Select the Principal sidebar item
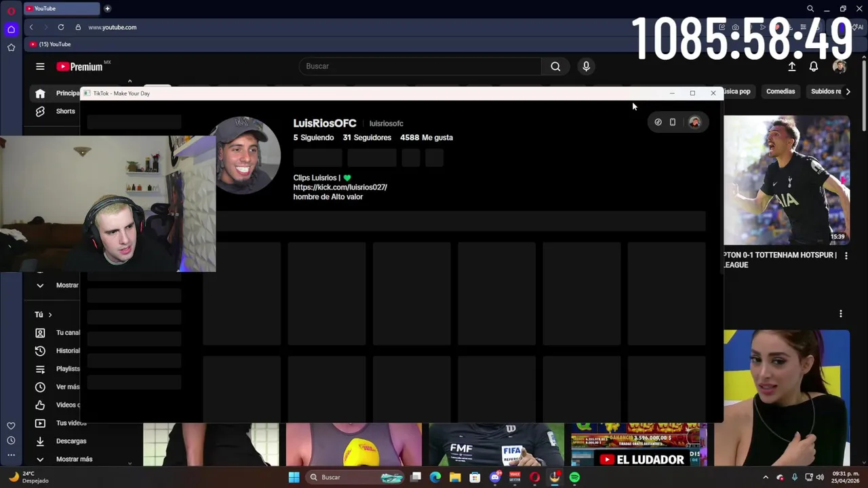Image resolution: width=868 pixels, height=488 pixels. [56, 94]
